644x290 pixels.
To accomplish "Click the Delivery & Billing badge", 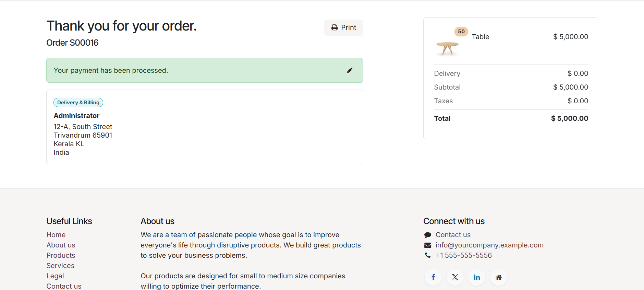I will tap(78, 103).
